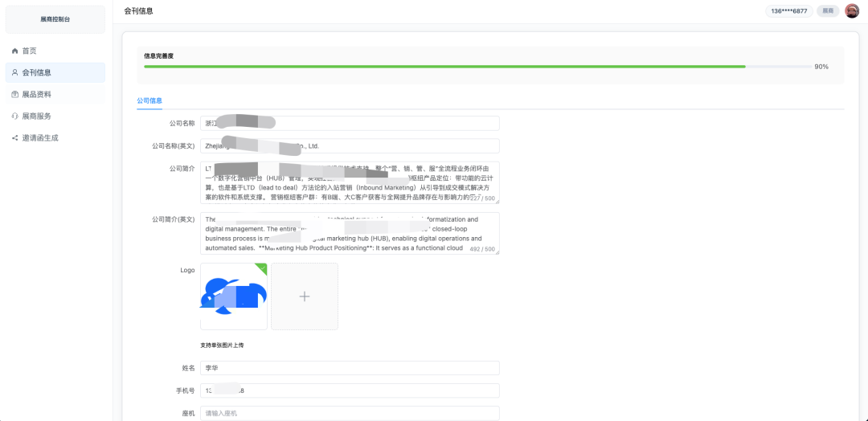Click the 信息完善度 label
This screenshot has height=421, width=868.
pos(159,56)
